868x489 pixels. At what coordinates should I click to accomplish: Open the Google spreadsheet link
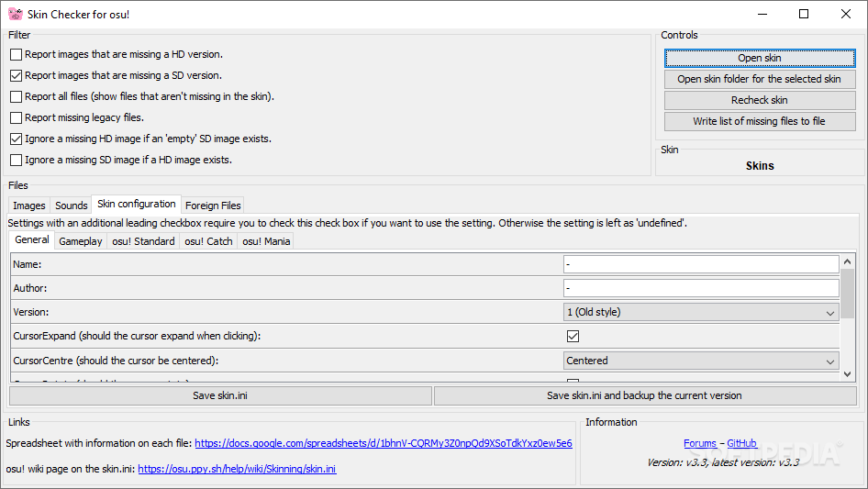pyautogui.click(x=383, y=443)
